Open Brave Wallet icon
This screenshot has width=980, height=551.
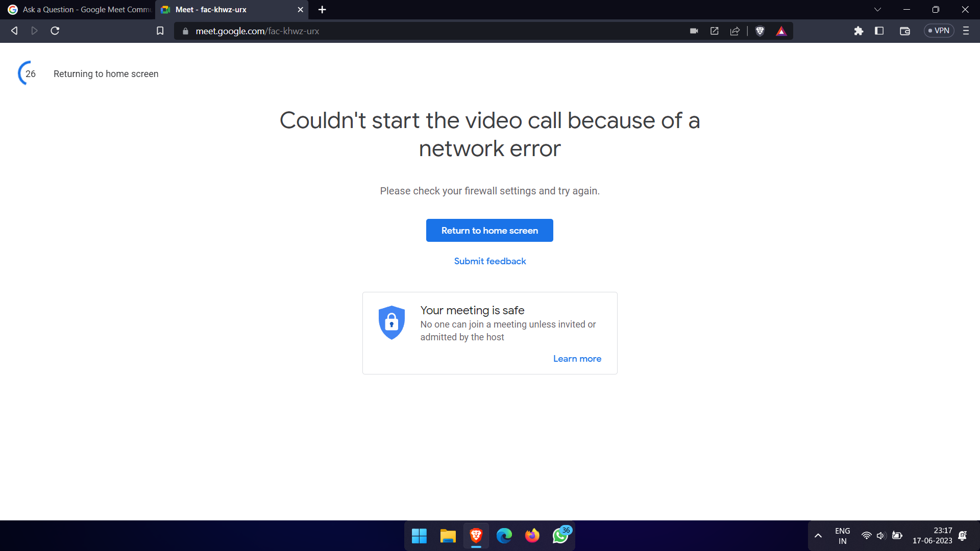pyautogui.click(x=904, y=31)
